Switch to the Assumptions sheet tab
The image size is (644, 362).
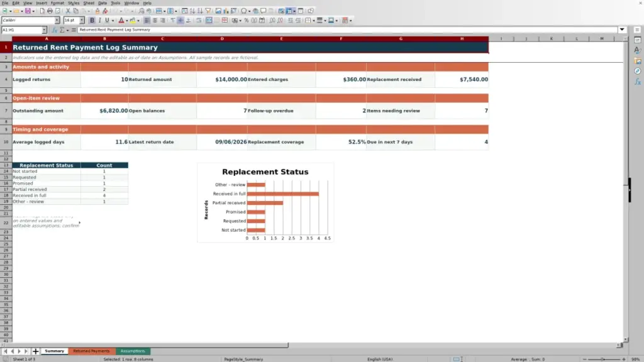pyautogui.click(x=133, y=351)
